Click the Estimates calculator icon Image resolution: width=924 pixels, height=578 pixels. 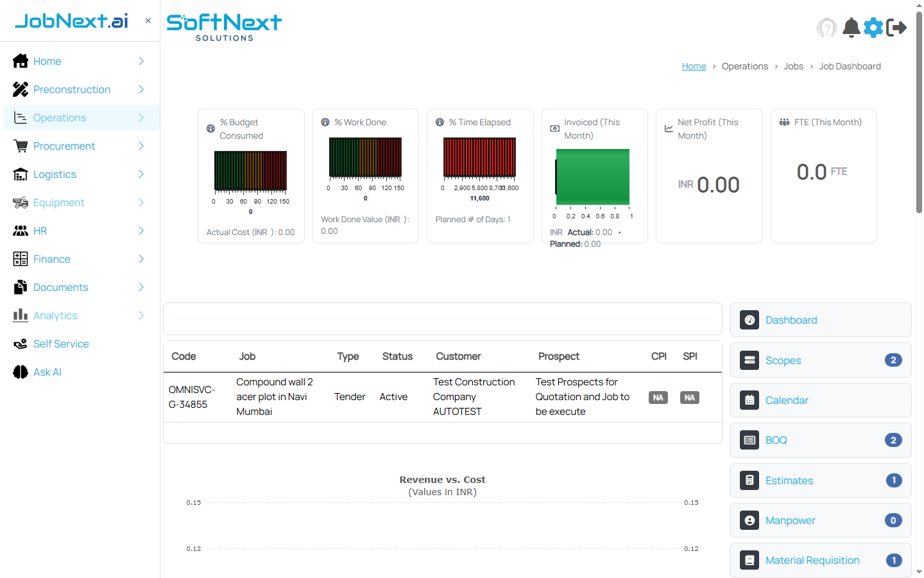tap(749, 480)
